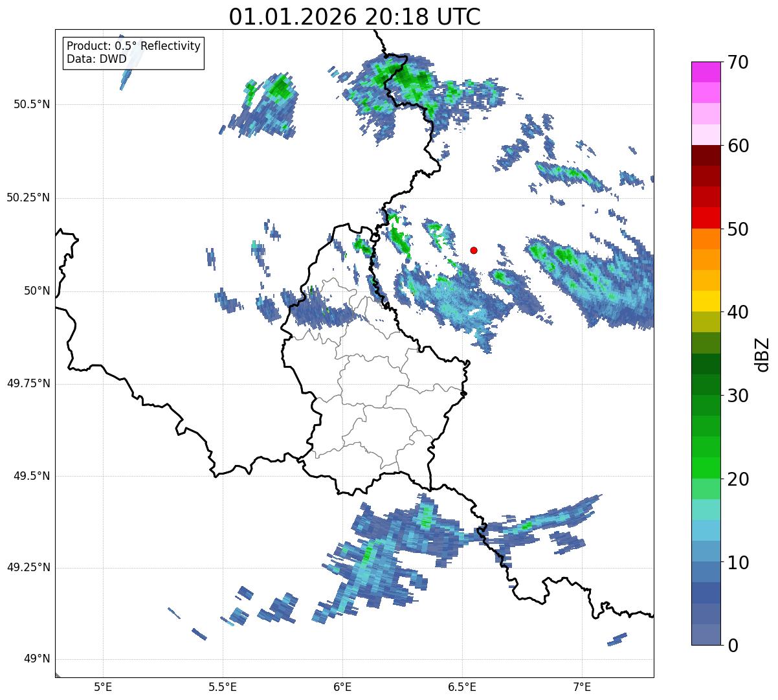Click the longitude label 7°E

point(582,686)
